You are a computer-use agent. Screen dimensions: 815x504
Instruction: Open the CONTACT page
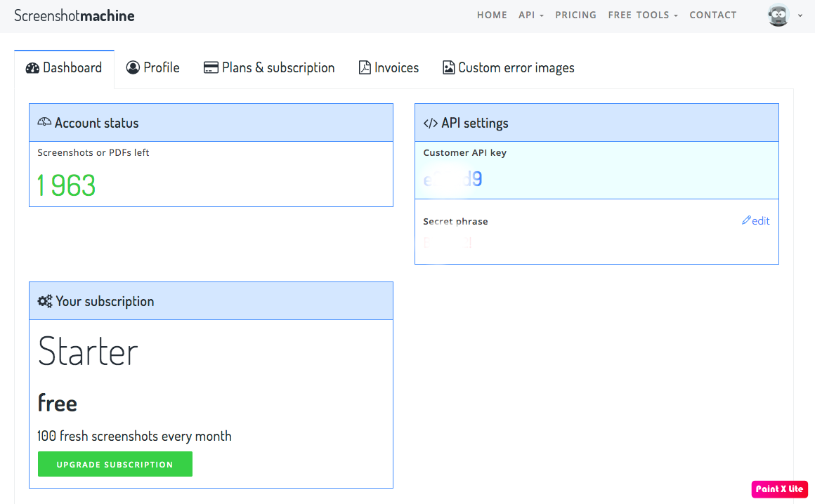[712, 15]
